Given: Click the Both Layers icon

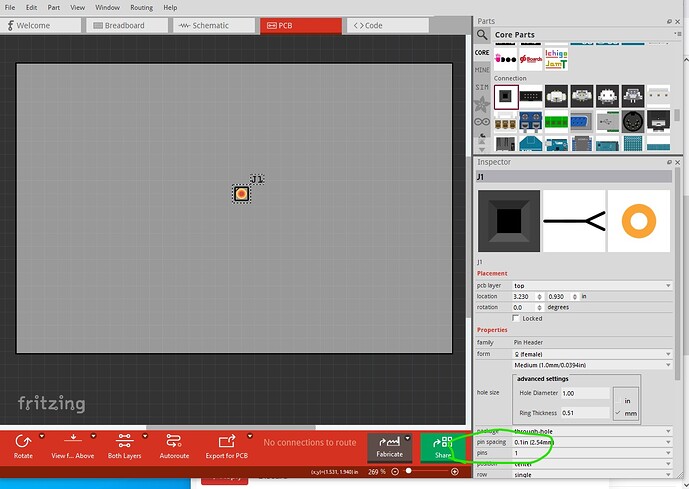Looking at the screenshot, I should tap(124, 440).
